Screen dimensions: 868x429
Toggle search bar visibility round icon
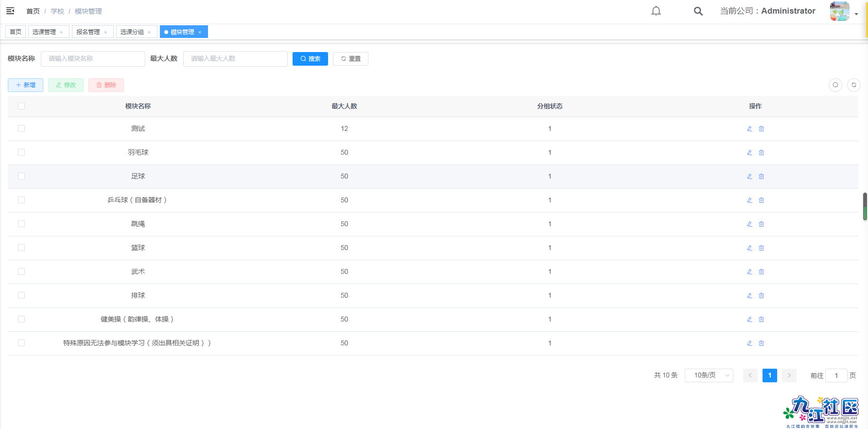tap(835, 85)
